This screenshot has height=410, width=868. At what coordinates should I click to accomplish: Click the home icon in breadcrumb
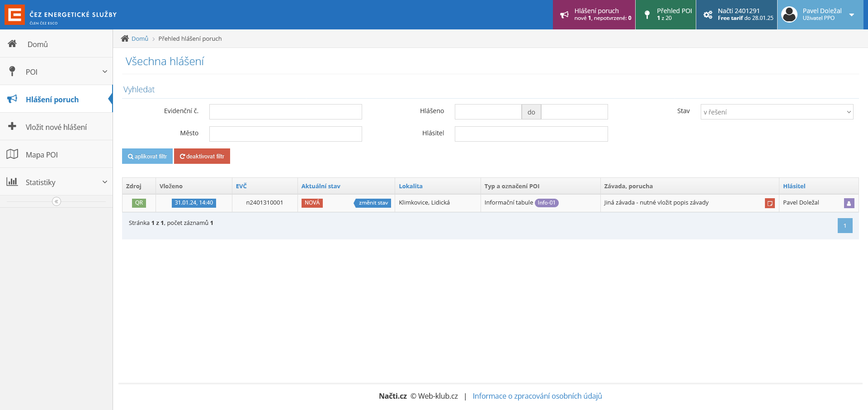[x=125, y=38]
